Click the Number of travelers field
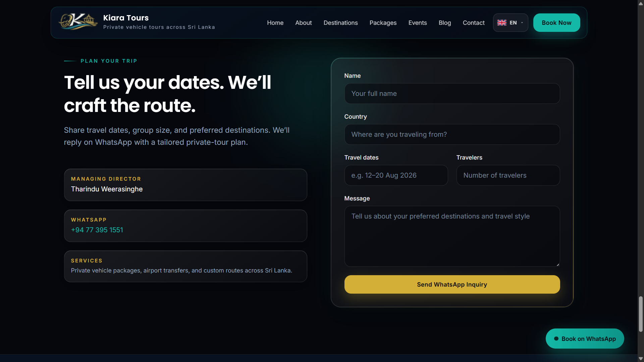Viewport: 644px width, 362px height. (x=508, y=175)
